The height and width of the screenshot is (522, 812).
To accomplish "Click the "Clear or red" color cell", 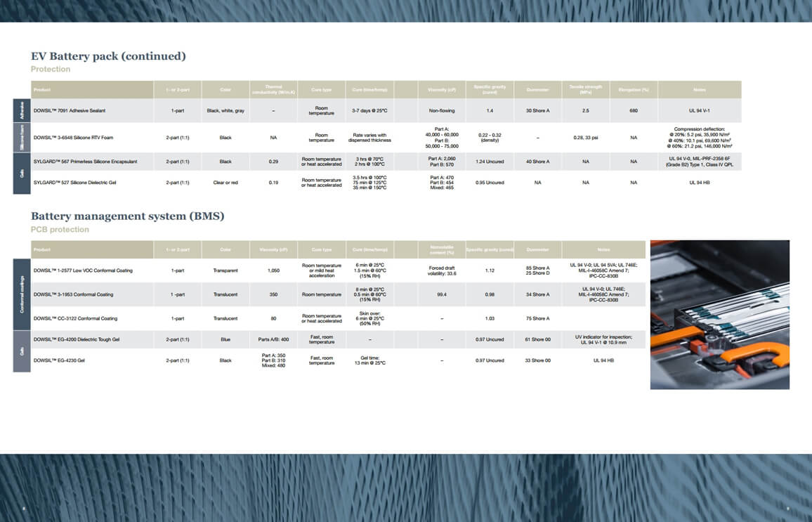I will [225, 183].
